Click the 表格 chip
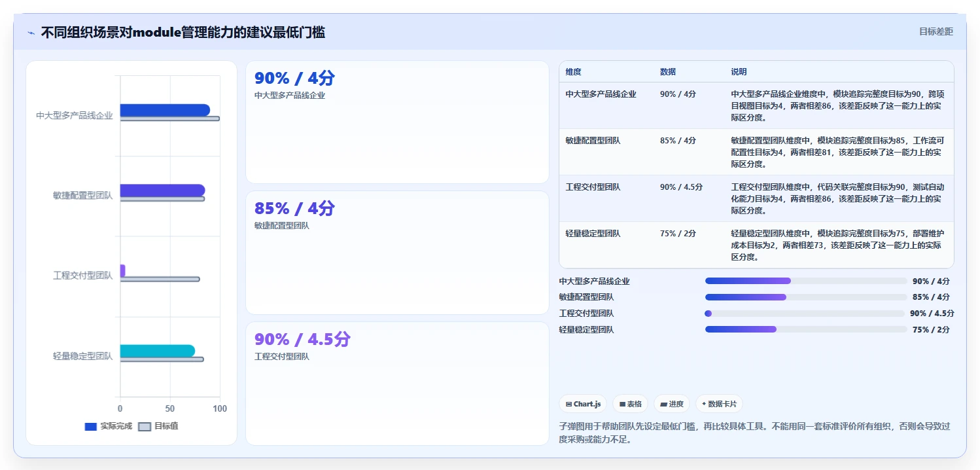Screen dimensions: 980x470 631,404
